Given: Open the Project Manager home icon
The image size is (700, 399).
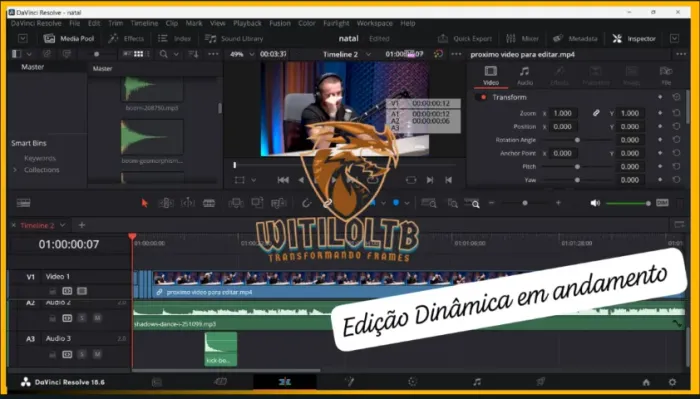Looking at the screenshot, I should click(x=646, y=382).
